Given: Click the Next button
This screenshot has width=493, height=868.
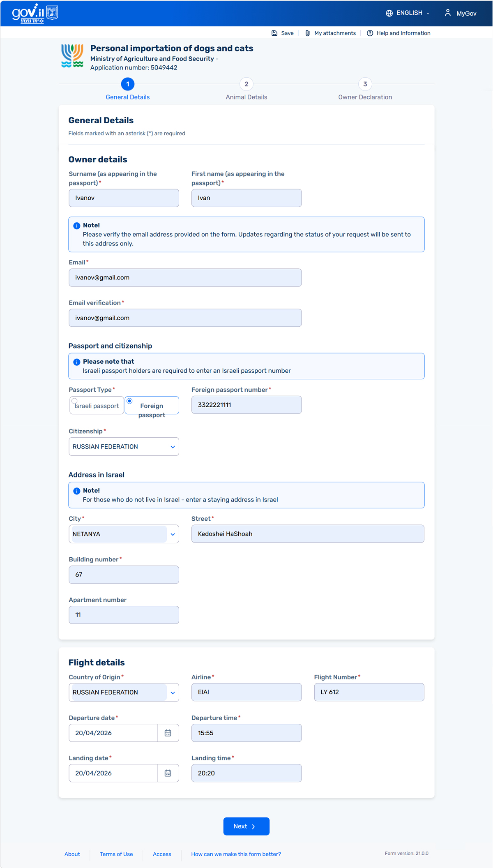Looking at the screenshot, I should coord(246,826).
